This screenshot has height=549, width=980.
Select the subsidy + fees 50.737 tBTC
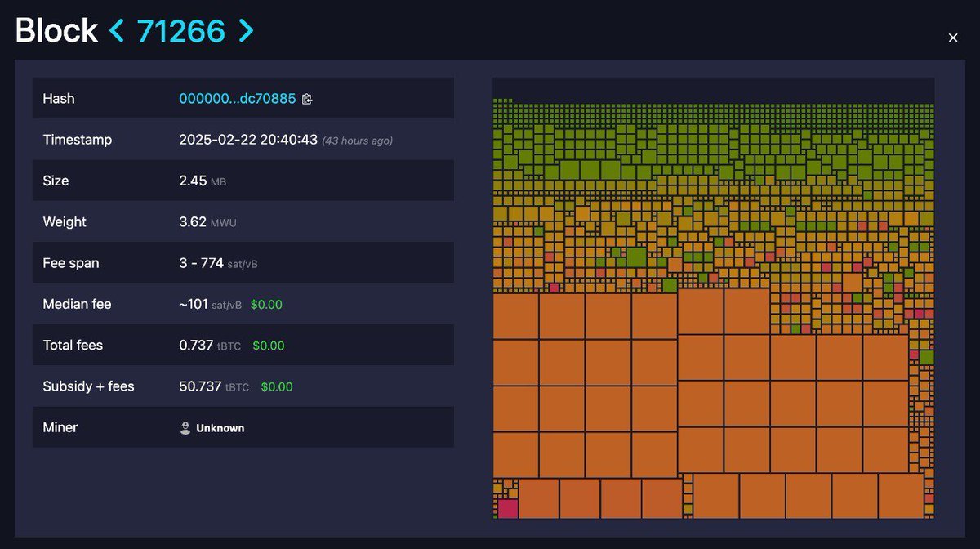pos(214,386)
